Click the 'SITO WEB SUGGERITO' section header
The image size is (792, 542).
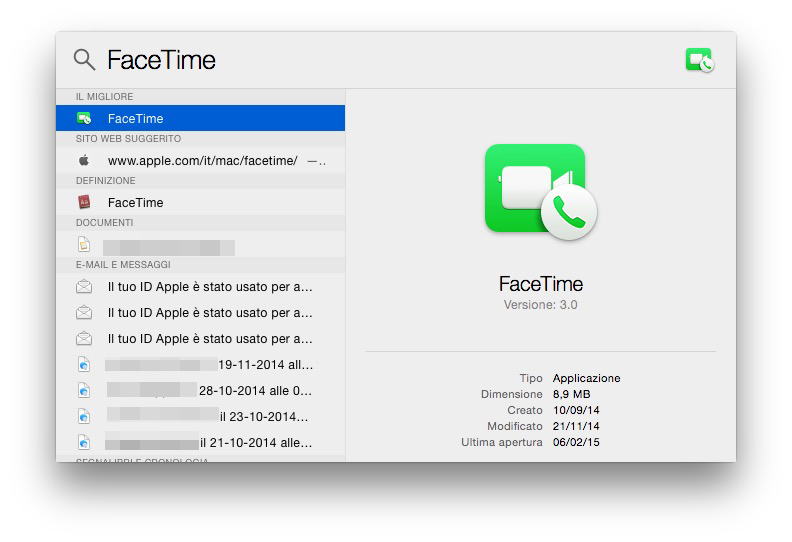[128, 139]
